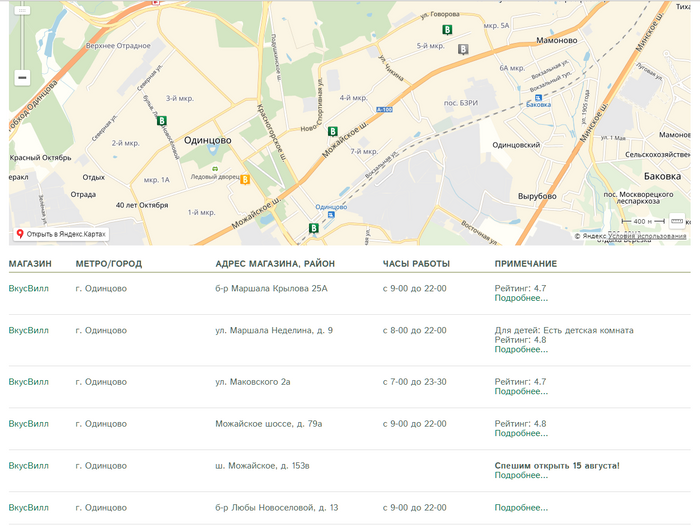Click пос. БЗРИ label on map
The image size is (700, 526).
click(461, 103)
